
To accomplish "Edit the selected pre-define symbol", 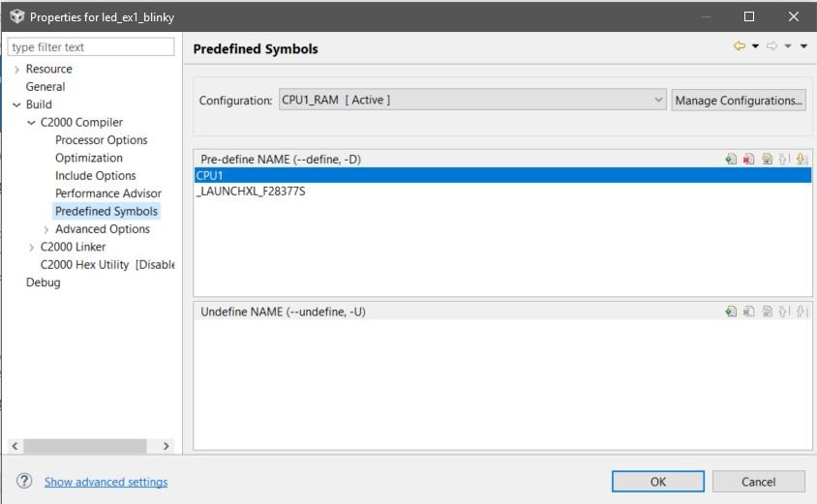I will [767, 159].
